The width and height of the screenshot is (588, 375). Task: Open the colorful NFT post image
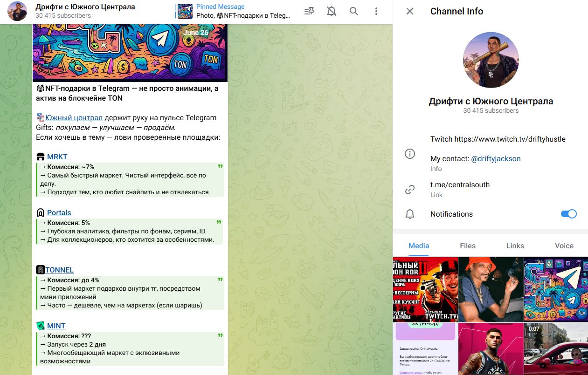[x=130, y=53]
